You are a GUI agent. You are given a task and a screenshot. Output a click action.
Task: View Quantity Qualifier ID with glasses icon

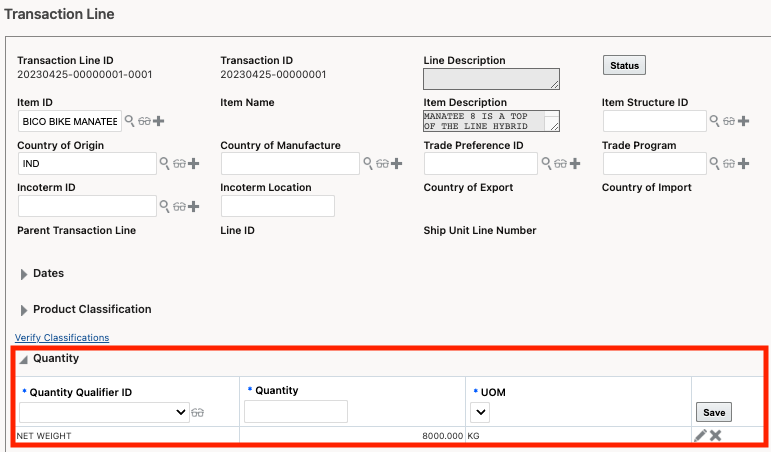(198, 412)
